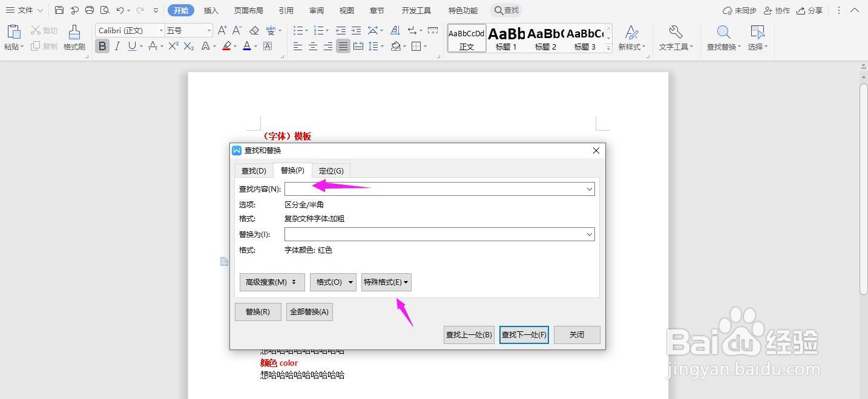Image resolution: width=868 pixels, height=399 pixels.
Task: Click the blue font color A button
Action: pyautogui.click(x=246, y=46)
